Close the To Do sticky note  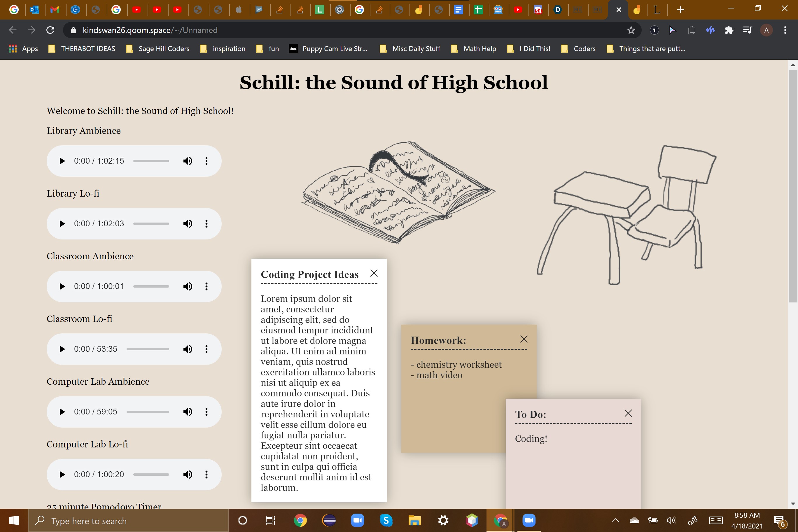[628, 413]
